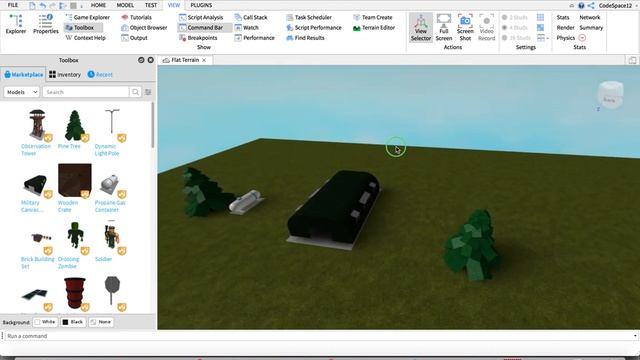This screenshot has height=360, width=640.
Task: Open the FILE menu
Action: coord(13,5)
